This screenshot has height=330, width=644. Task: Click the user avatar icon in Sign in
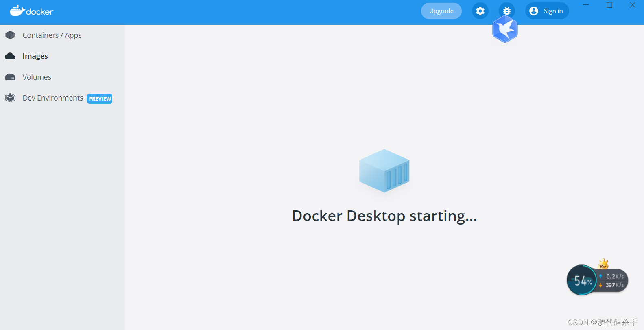point(534,11)
